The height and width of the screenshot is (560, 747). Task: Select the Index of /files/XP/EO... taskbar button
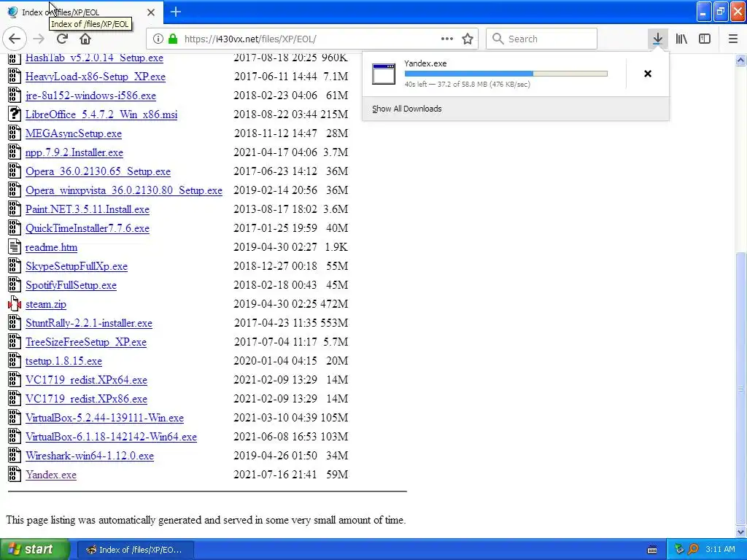pyautogui.click(x=135, y=550)
